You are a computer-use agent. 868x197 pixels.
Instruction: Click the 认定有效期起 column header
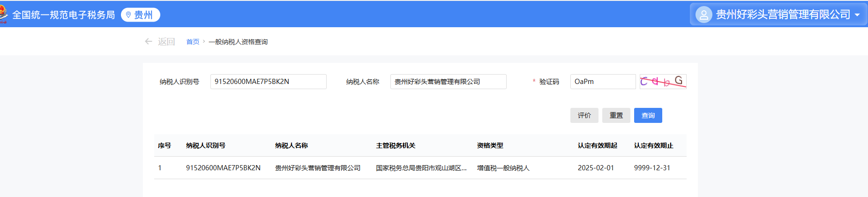(x=597, y=145)
